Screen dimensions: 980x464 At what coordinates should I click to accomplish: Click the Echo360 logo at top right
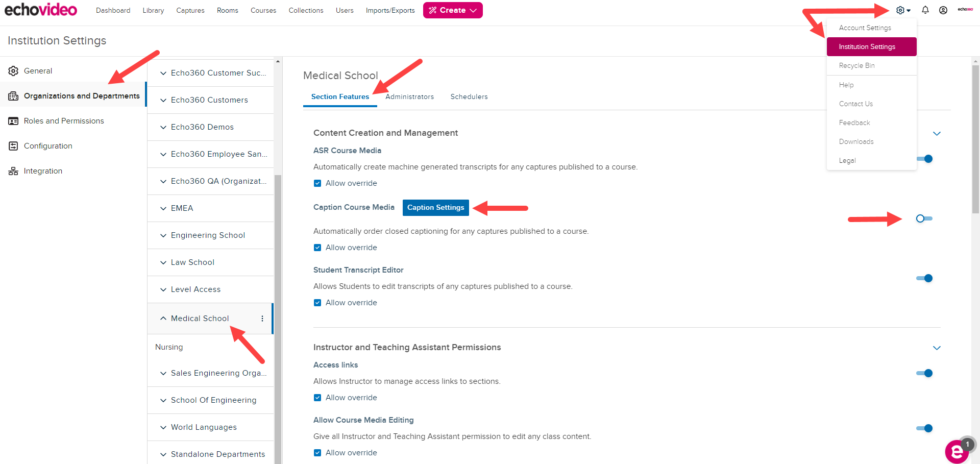click(x=965, y=10)
